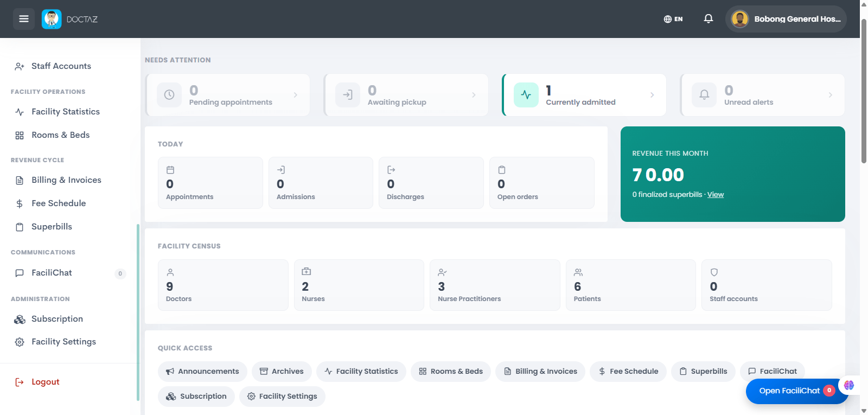Click the Staff Accounts person-plus icon
The height and width of the screenshot is (415, 868).
pos(20,67)
